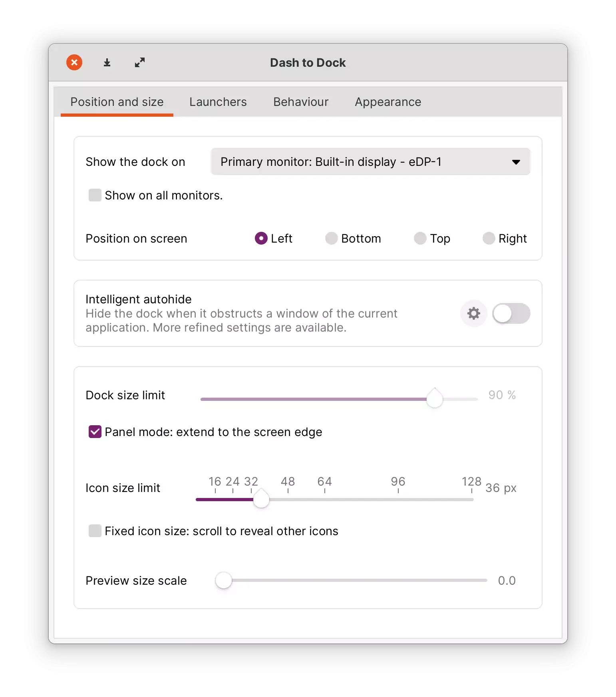Click the expand arrows icon in titlebar
The image size is (616, 697).
point(140,62)
